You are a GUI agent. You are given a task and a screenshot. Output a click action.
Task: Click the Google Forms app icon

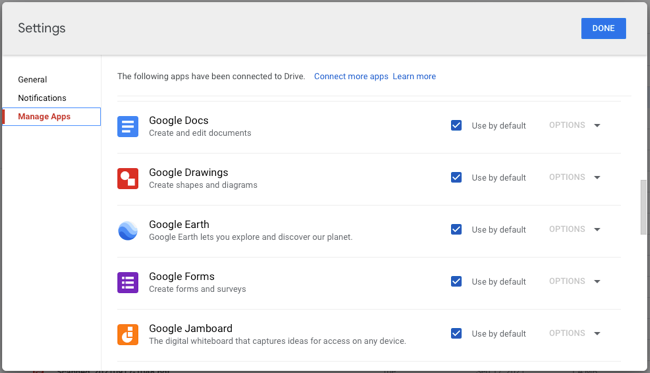(x=128, y=283)
